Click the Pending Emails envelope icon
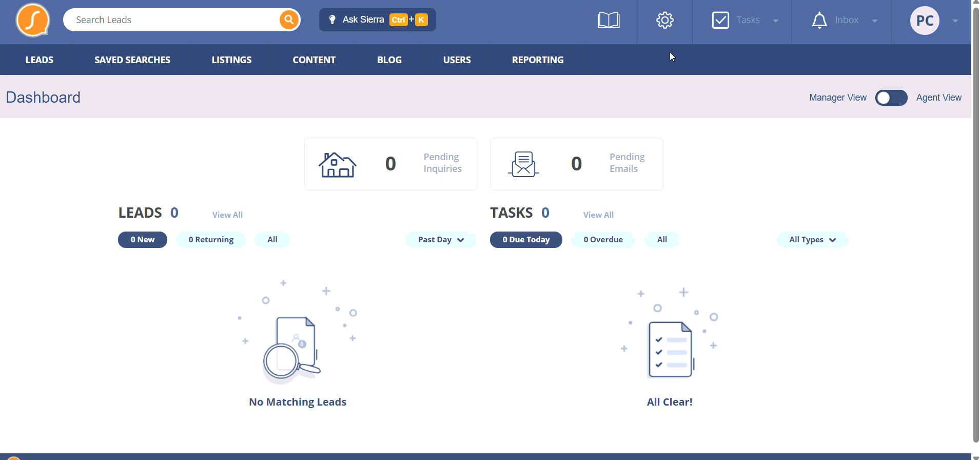 [523, 164]
